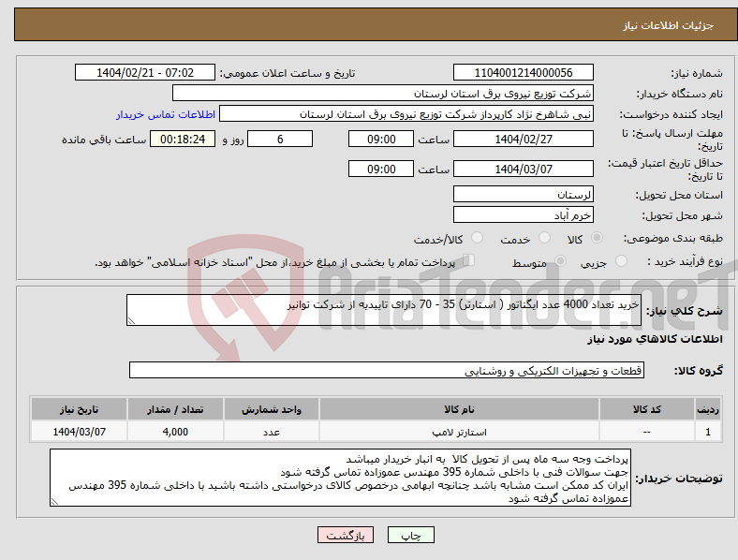Select the خدمت radio button
738x560 pixels.
(x=544, y=238)
